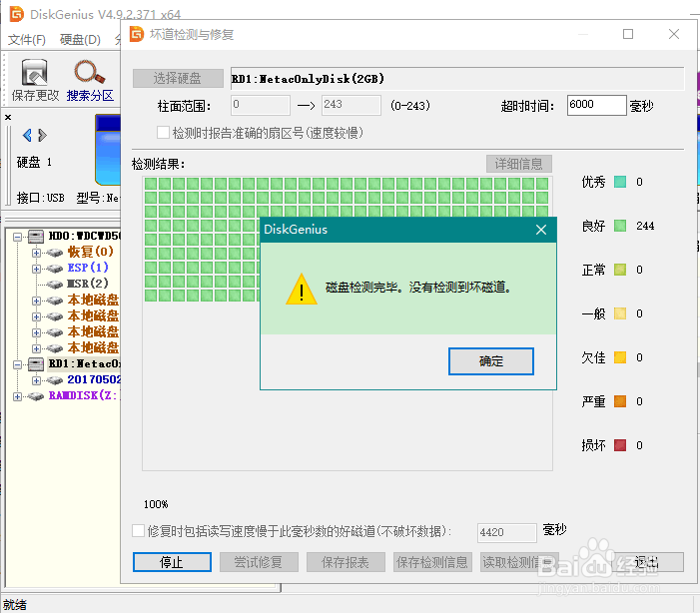The image size is (700, 613).
Task: Select the MSR(2) tree item text
Action: pyautogui.click(x=88, y=284)
